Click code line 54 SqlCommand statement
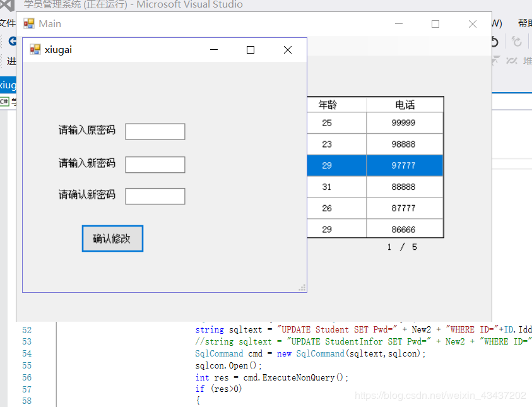The image size is (532, 407). coord(310,354)
